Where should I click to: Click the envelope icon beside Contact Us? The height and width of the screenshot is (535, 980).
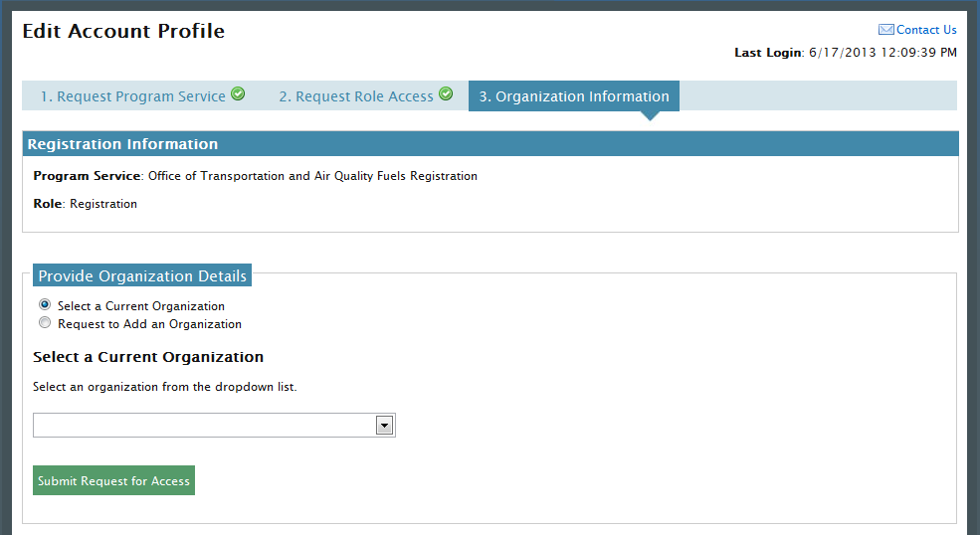885,30
